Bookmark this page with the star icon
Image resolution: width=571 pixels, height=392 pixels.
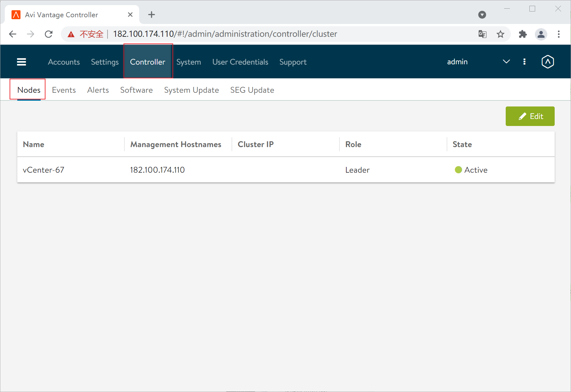[x=500, y=34]
